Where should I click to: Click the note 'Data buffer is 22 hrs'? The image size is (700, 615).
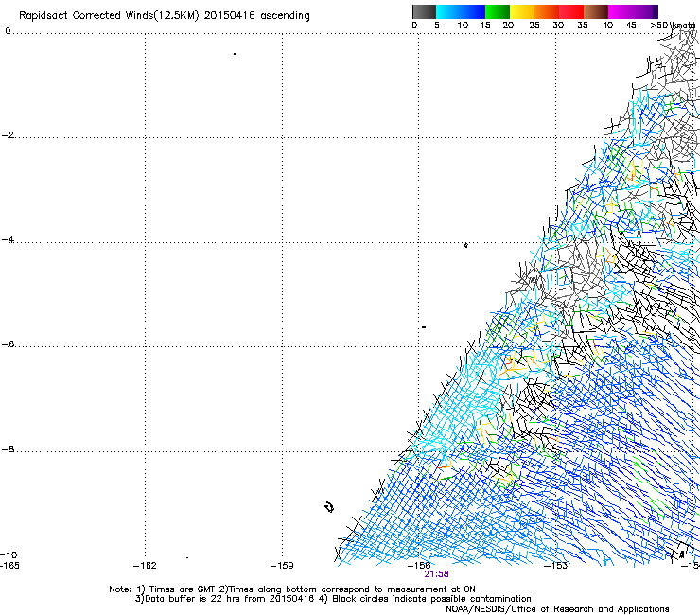(193, 599)
